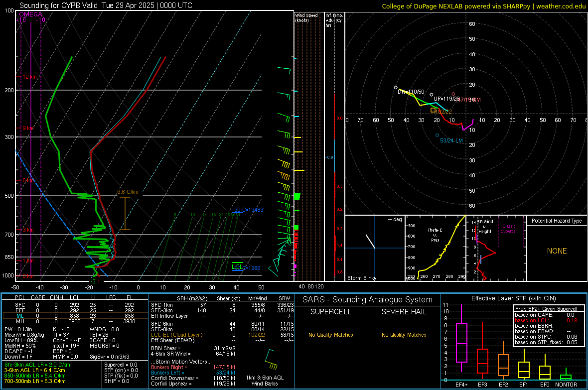Select the 3-6km AGL LR = 6.4 C/km line
Image resolution: width=588 pixels, height=390 pixels.
click(x=34, y=370)
